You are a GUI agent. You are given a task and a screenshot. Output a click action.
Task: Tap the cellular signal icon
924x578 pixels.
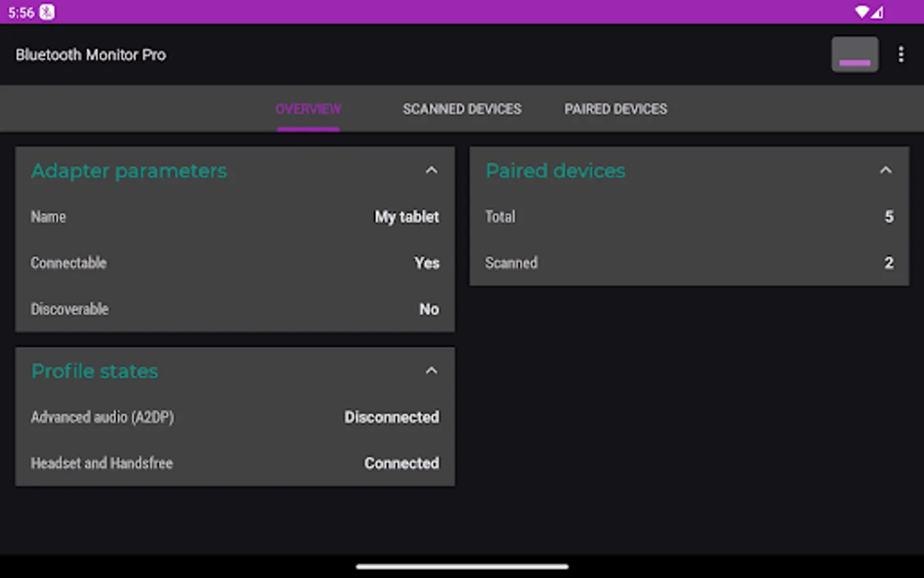tap(877, 12)
